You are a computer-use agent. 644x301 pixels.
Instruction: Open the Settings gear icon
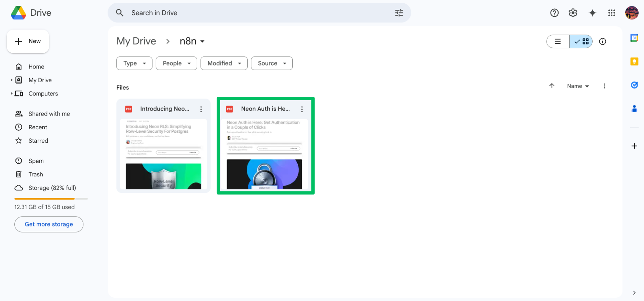click(x=573, y=13)
